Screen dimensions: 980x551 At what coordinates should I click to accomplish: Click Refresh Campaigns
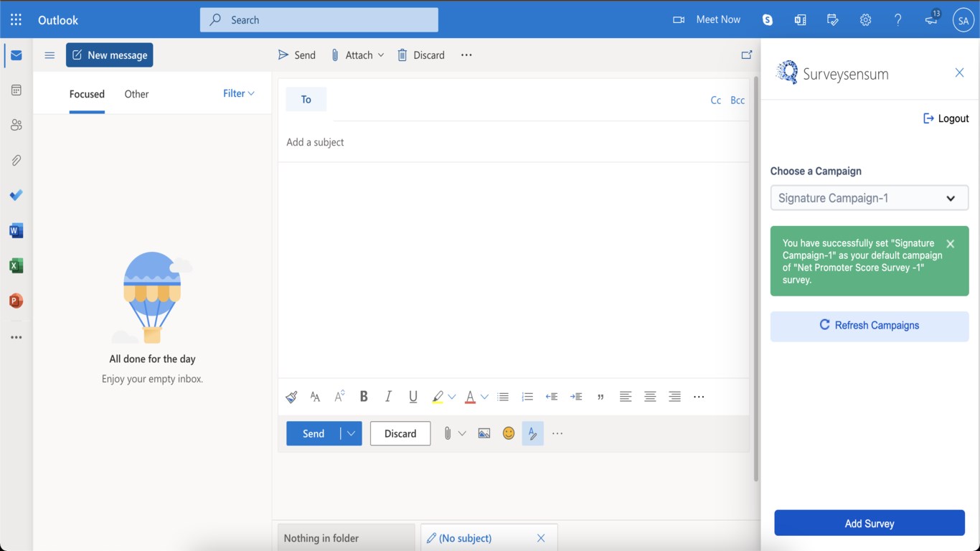tap(870, 326)
